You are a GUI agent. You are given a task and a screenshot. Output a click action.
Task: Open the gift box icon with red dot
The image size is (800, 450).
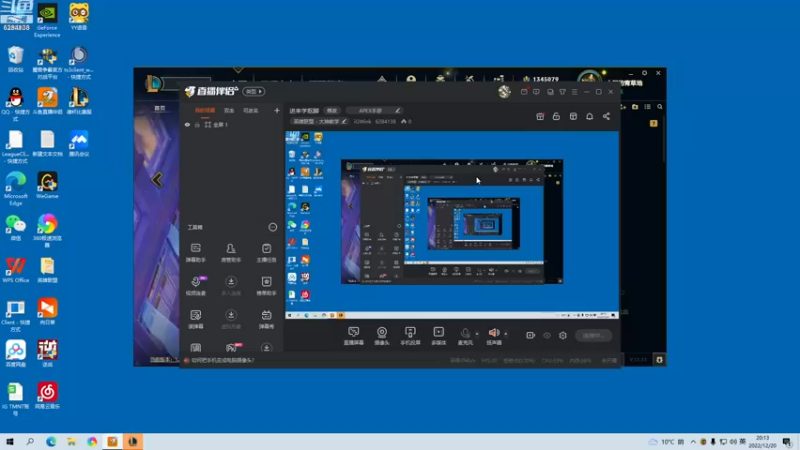tap(540, 116)
